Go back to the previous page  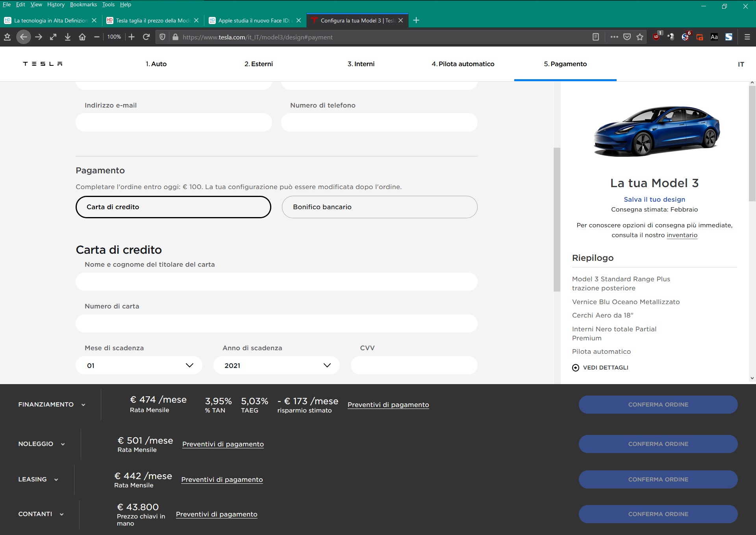point(24,37)
